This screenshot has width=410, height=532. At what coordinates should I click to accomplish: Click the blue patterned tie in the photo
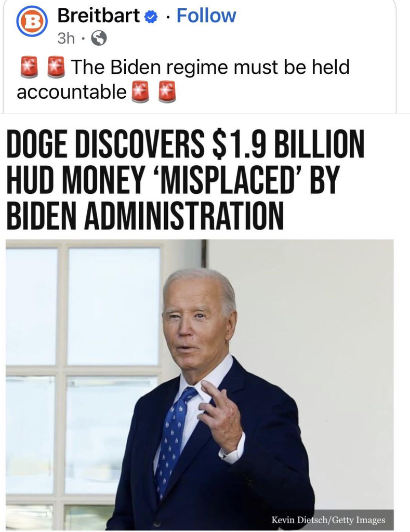(x=172, y=442)
